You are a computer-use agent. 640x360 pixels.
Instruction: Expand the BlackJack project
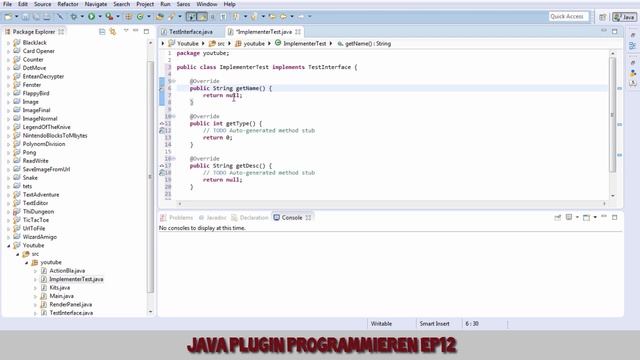tap(9, 42)
